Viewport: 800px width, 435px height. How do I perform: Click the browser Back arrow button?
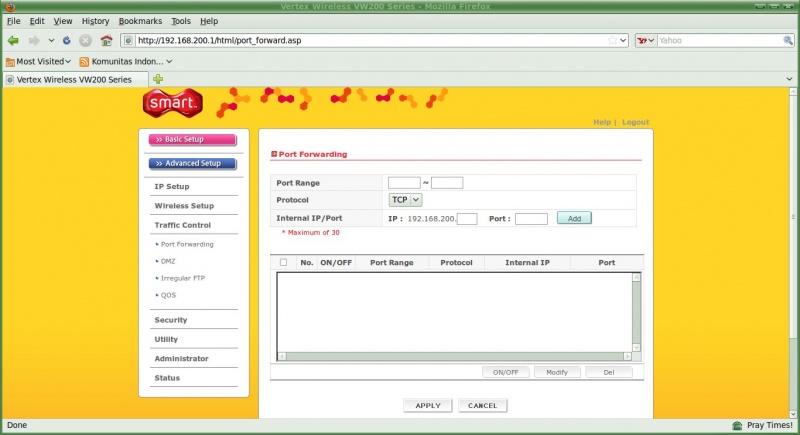[x=13, y=41]
